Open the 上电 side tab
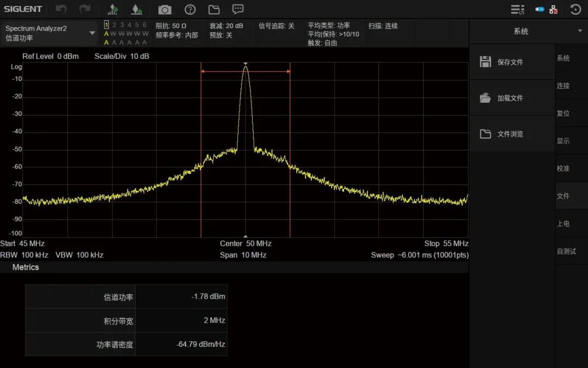The image size is (588, 368). [x=572, y=224]
